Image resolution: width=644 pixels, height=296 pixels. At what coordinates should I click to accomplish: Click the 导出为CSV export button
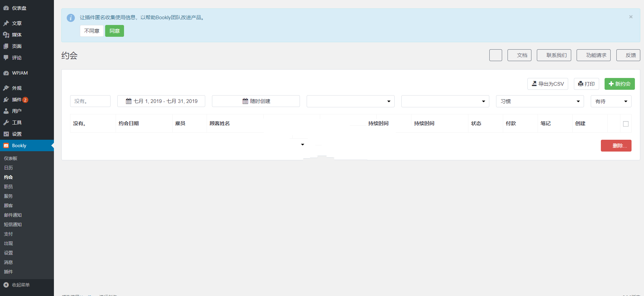click(548, 84)
